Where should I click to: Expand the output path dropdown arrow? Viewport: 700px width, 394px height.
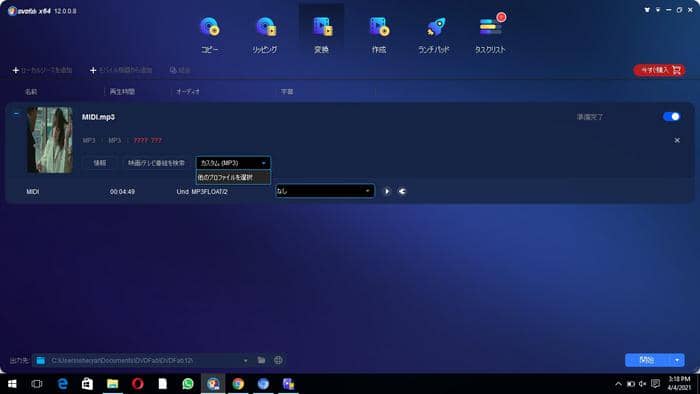click(246, 361)
